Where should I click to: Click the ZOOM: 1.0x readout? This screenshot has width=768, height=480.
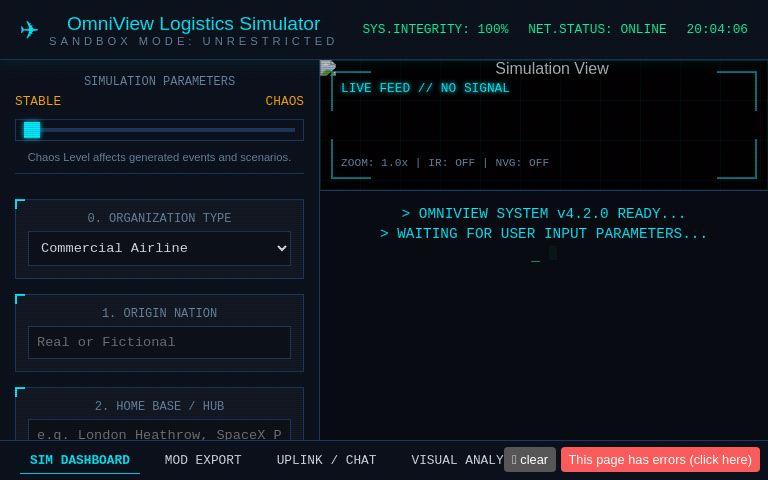[x=374, y=163]
